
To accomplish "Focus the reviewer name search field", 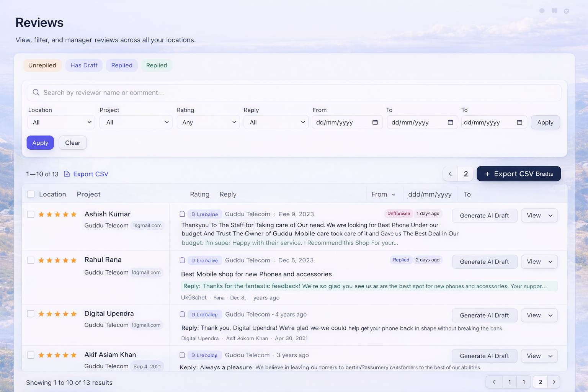I will click(x=299, y=93).
